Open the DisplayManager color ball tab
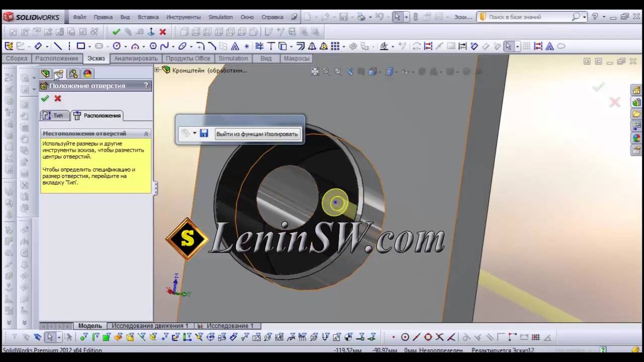The width and height of the screenshot is (644, 362). (x=88, y=74)
